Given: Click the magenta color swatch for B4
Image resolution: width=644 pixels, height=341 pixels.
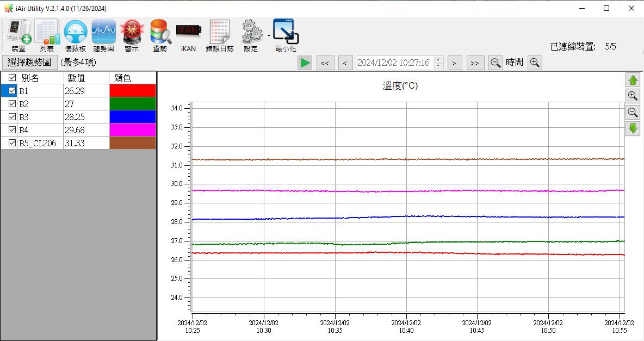Looking at the screenshot, I should [x=133, y=130].
